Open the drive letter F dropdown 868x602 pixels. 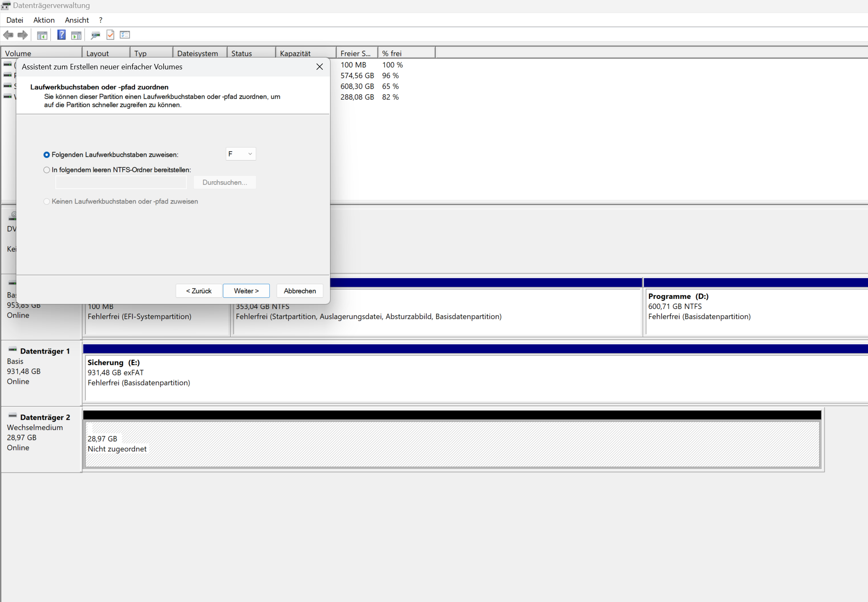(240, 154)
